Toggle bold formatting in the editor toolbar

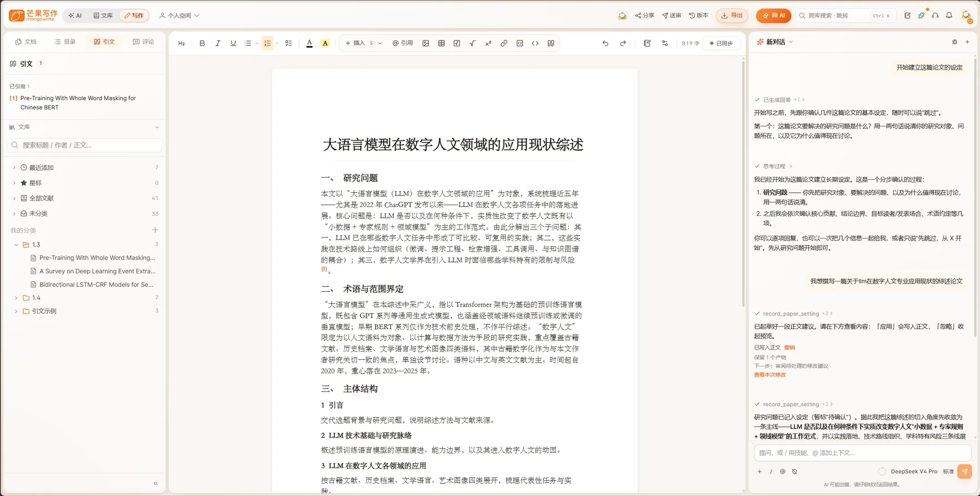point(202,43)
